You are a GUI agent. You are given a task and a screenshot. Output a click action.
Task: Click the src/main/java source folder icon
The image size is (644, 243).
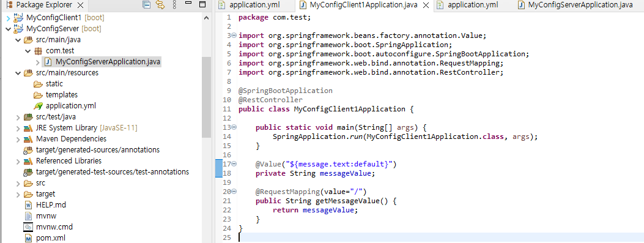(28, 40)
